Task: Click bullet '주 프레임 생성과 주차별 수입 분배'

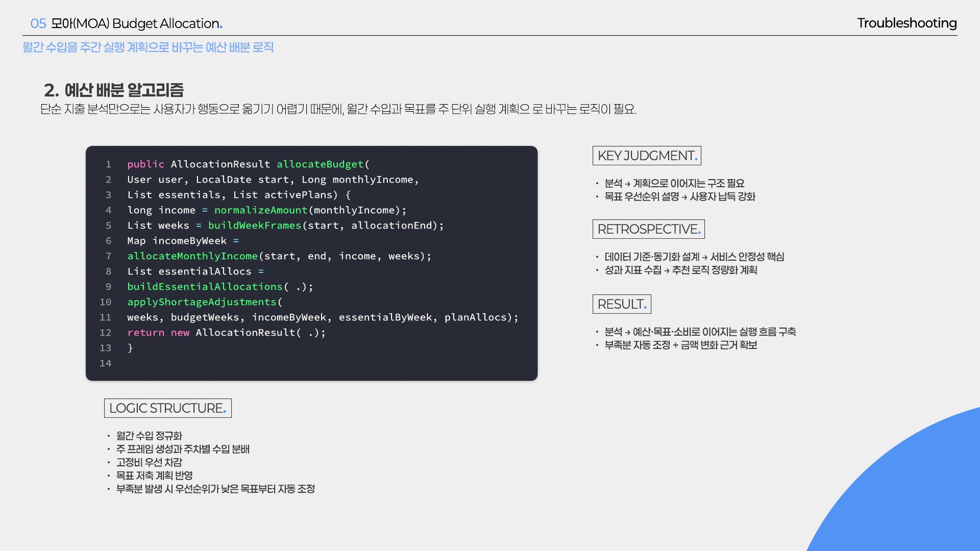Action: 183,449
